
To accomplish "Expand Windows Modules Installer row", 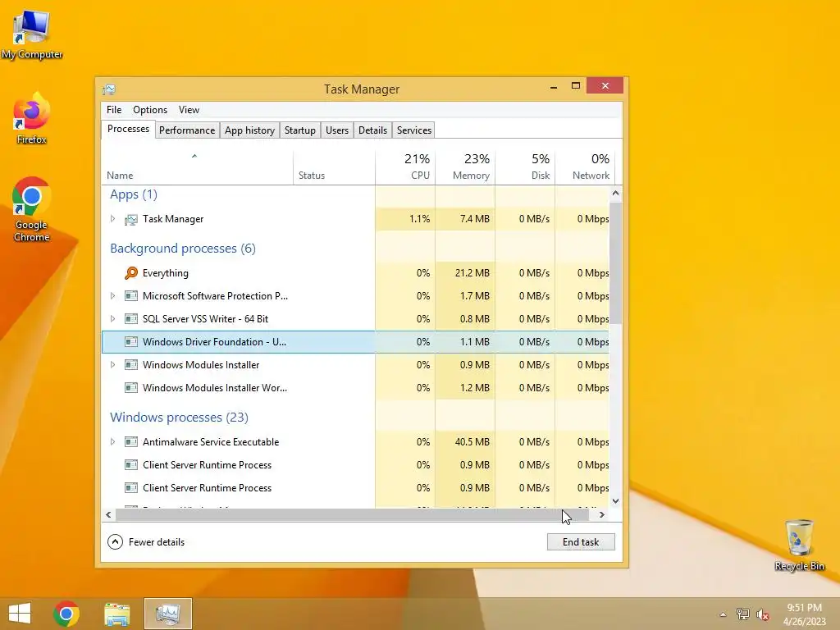I will (x=112, y=365).
